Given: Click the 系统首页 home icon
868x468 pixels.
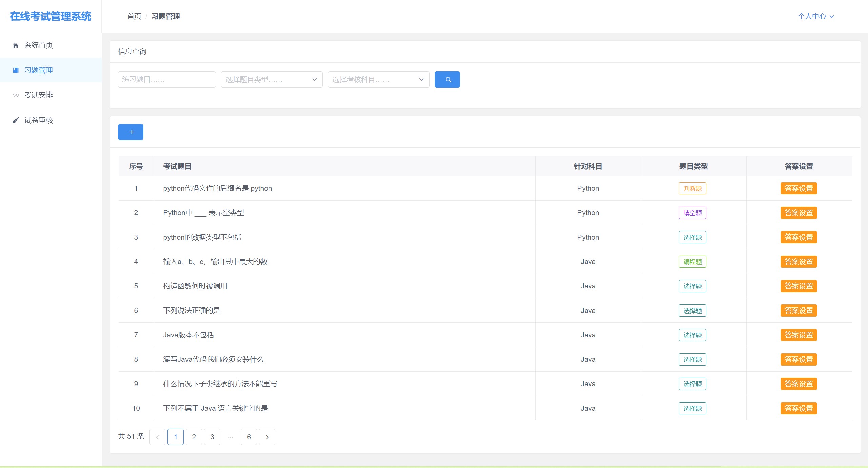Looking at the screenshot, I should click(x=16, y=45).
